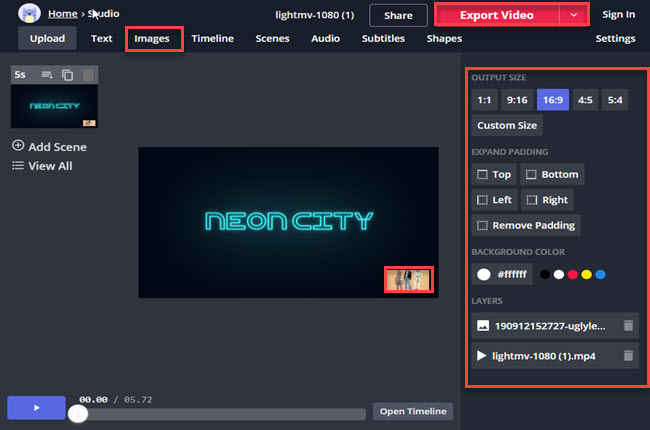Image resolution: width=650 pixels, height=430 pixels.
Task: Open the Timeline tab
Action: (x=213, y=39)
